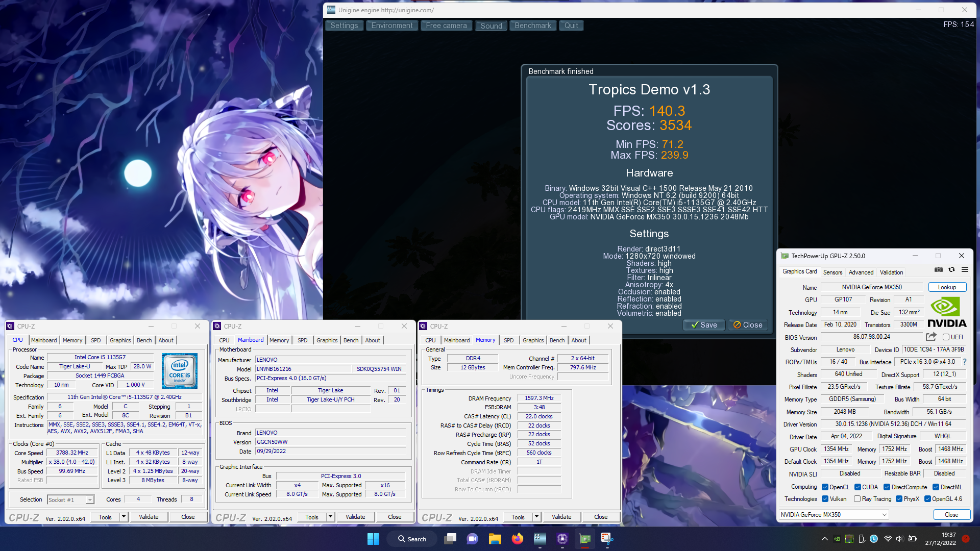Open SPD tab in the Memory CPU-Z window
980x551 pixels.
coord(508,340)
